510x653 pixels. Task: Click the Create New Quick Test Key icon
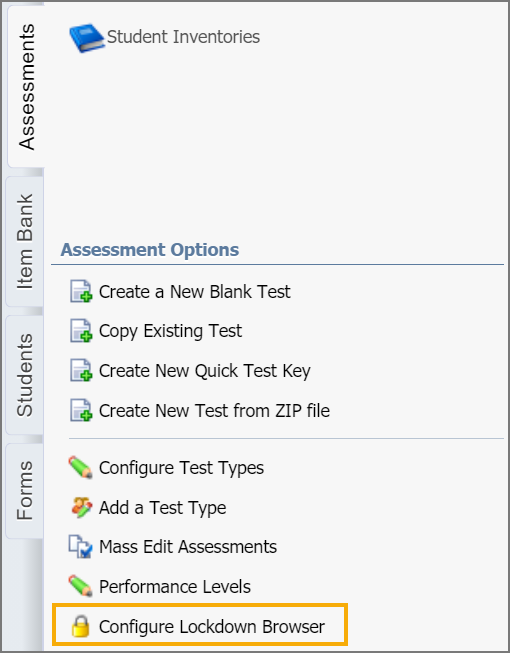point(81,370)
